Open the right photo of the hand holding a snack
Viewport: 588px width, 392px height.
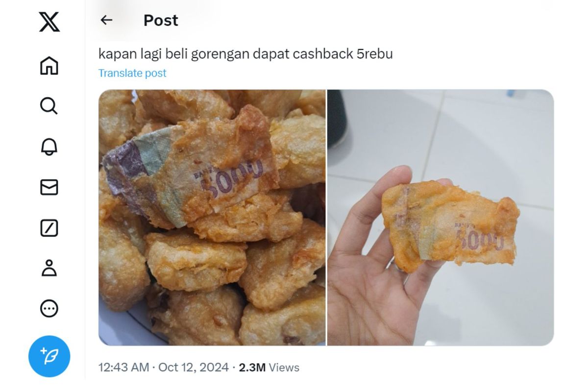tap(441, 218)
